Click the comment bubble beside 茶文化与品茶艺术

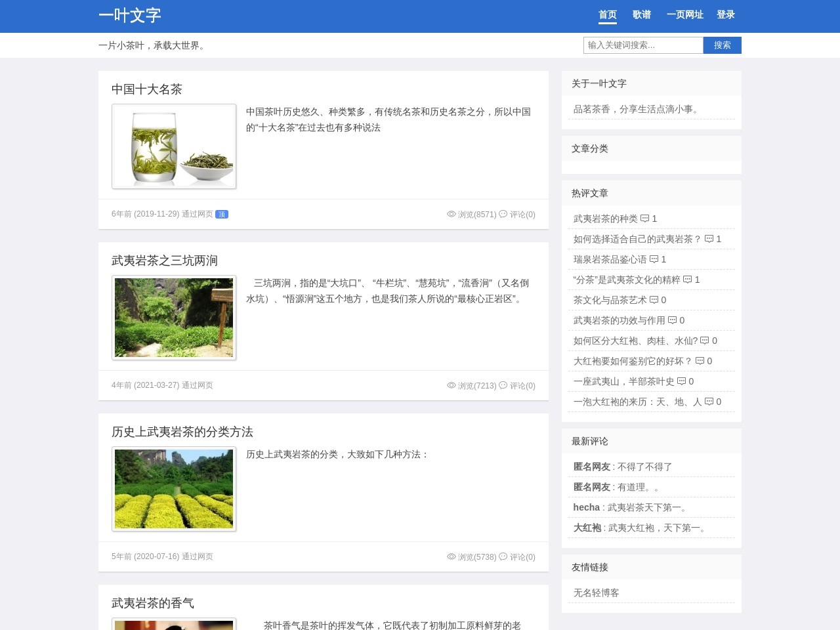(x=654, y=300)
